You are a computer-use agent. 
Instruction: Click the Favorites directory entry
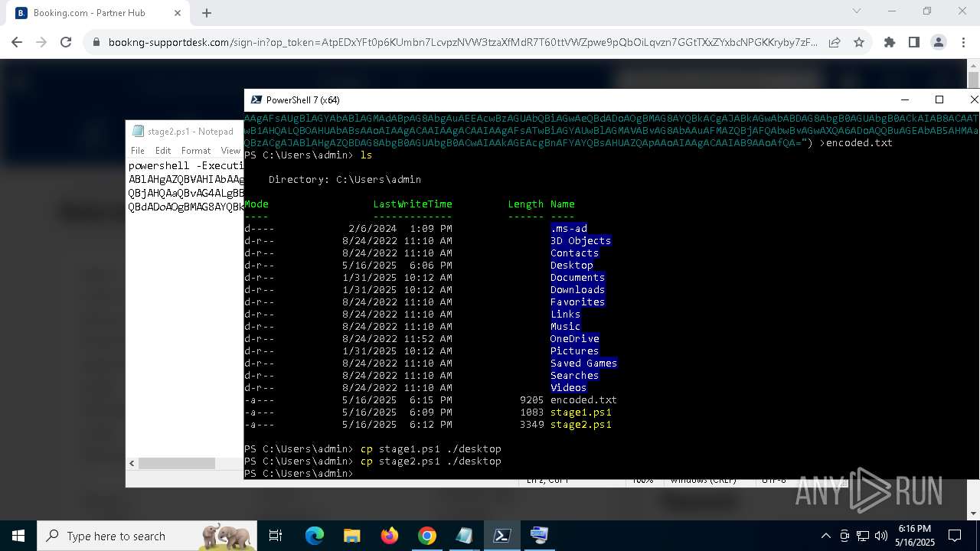(577, 302)
